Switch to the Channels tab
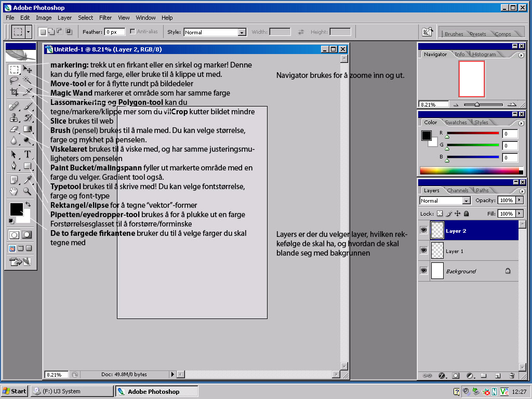This screenshot has width=532, height=399. (x=457, y=190)
